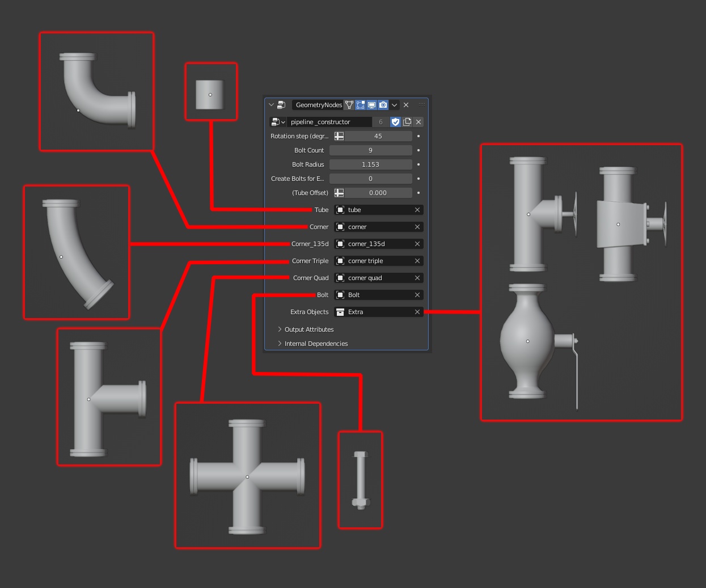Toggle the animate decorator beside Bolt Count
Viewport: 706px width, 588px height.
(418, 150)
